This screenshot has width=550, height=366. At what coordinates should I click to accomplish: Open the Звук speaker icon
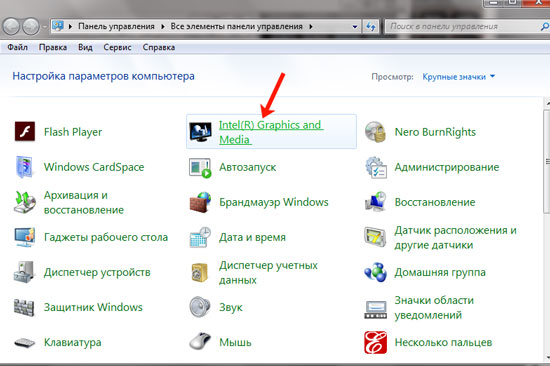point(200,307)
